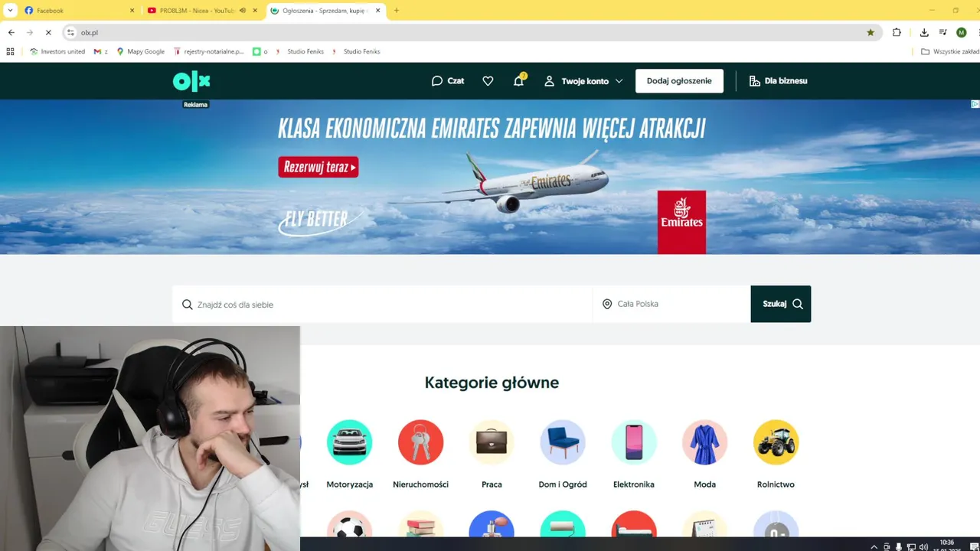Open the Chrome profile avatar M
The width and height of the screenshot is (980, 551).
tap(962, 32)
